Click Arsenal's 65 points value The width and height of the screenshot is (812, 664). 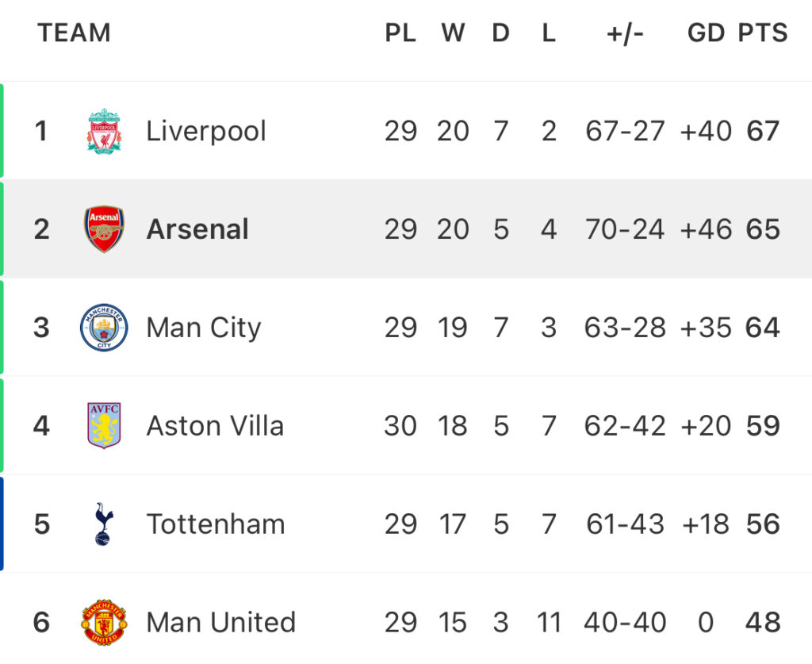(763, 229)
